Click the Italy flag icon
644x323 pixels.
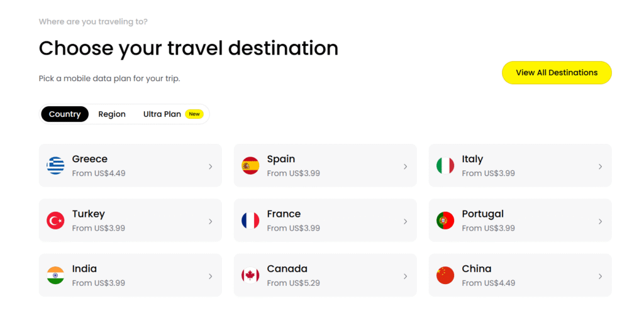click(x=445, y=166)
